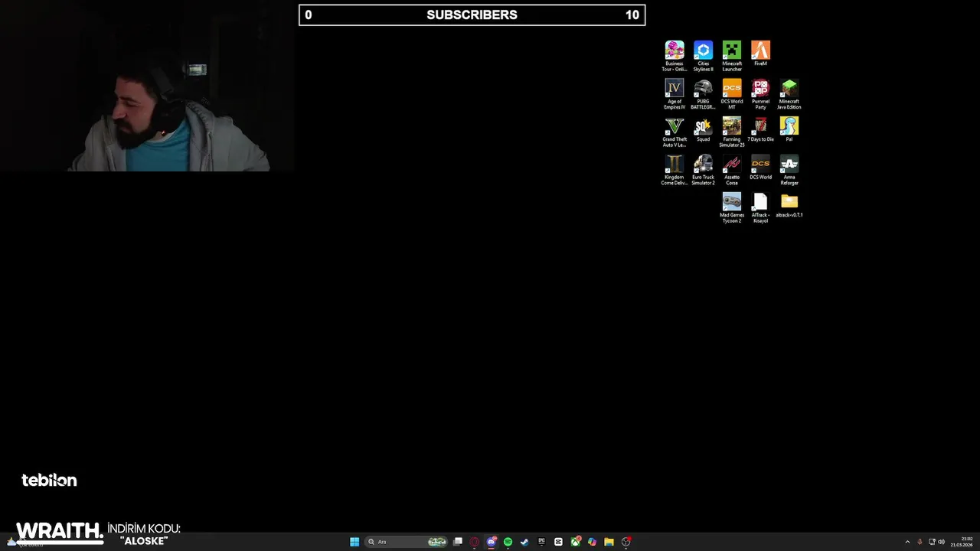This screenshot has height=551, width=980.
Task: Select Grand Theft Auto V shortcut
Action: click(x=675, y=132)
